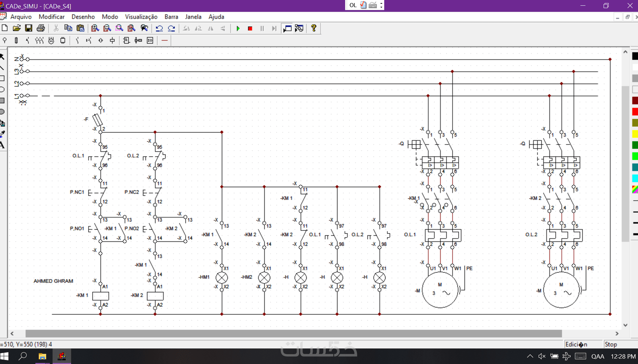Pause the simulation
638x364 pixels.
(262, 28)
